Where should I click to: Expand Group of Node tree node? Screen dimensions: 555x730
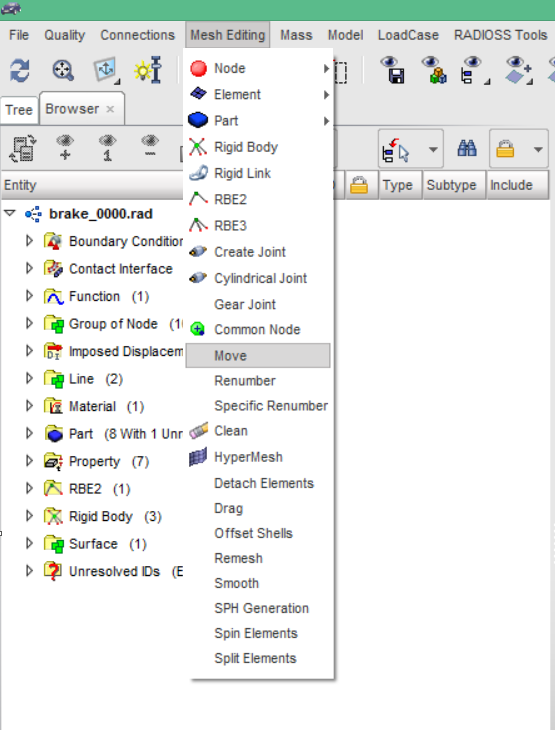tap(29, 324)
